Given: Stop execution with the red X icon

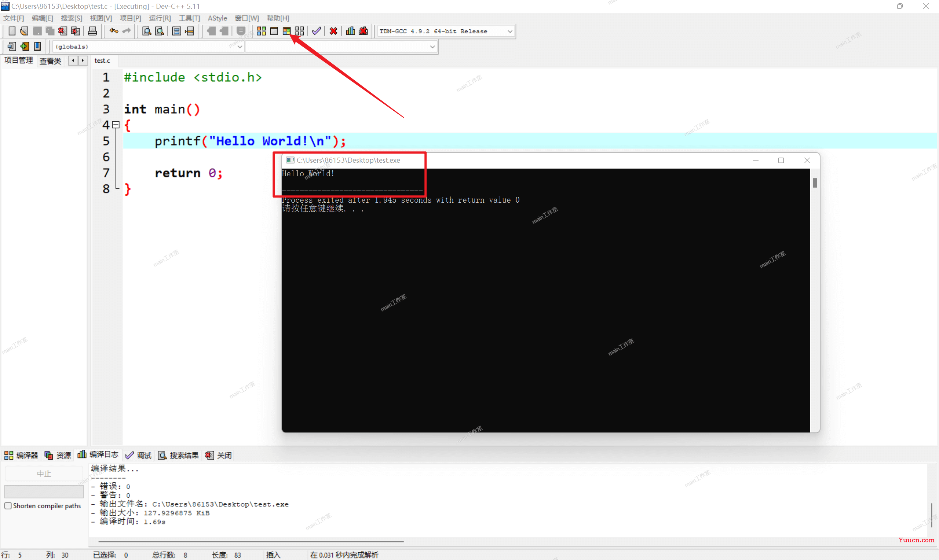Looking at the screenshot, I should 333,31.
